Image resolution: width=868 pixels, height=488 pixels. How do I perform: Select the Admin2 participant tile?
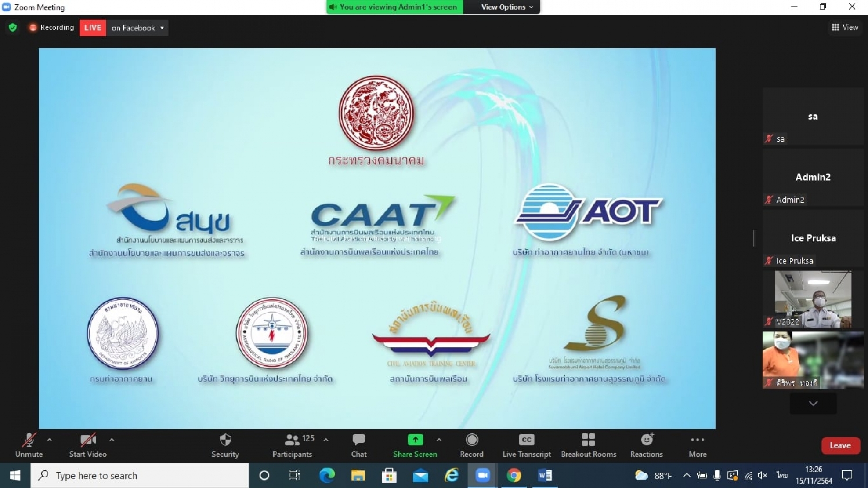click(x=813, y=177)
